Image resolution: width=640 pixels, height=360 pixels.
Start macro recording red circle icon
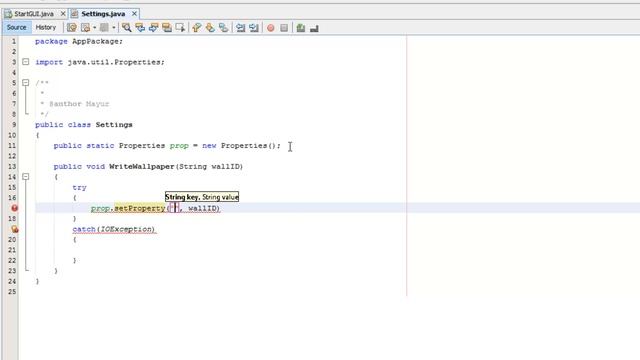[271, 28]
